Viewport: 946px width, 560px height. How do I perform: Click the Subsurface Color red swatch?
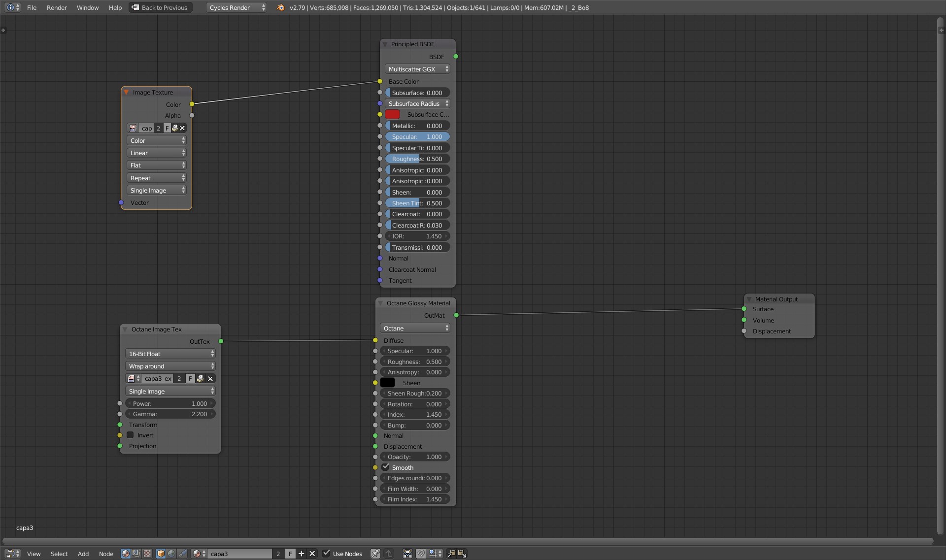point(393,114)
